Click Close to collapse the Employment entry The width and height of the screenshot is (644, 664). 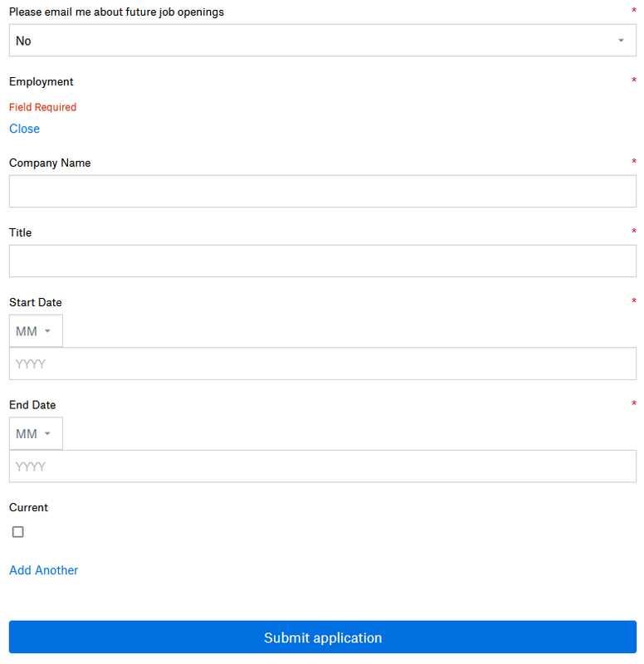coord(24,129)
